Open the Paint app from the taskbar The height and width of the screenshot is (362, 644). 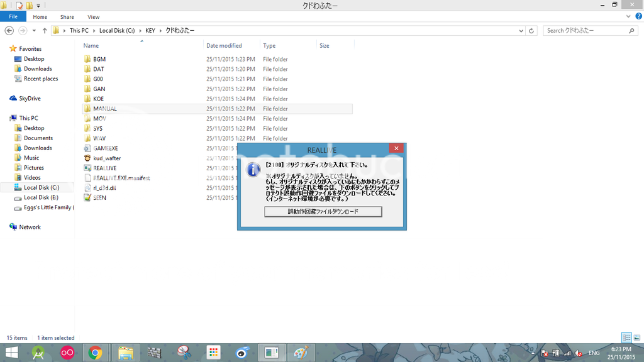[301, 353]
